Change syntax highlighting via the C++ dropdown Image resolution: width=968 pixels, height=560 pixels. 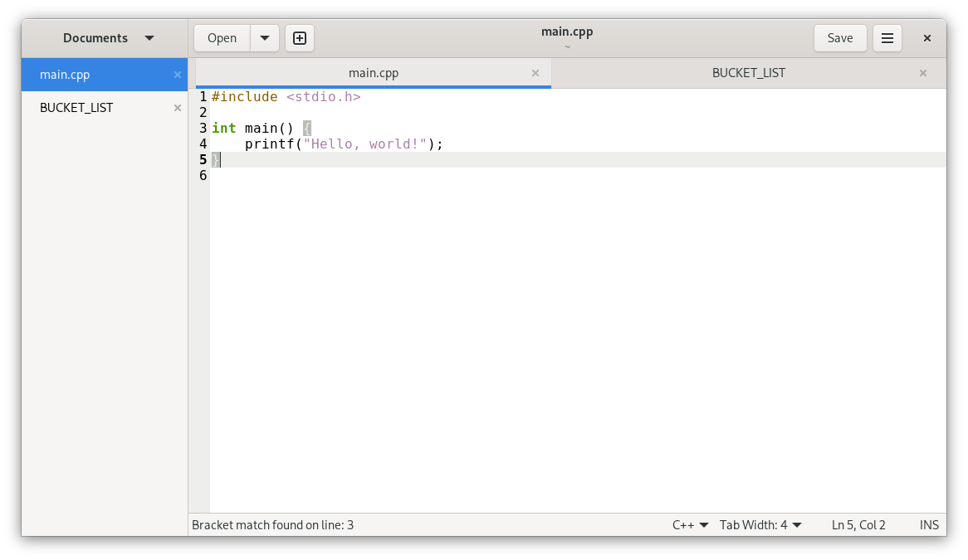point(691,524)
